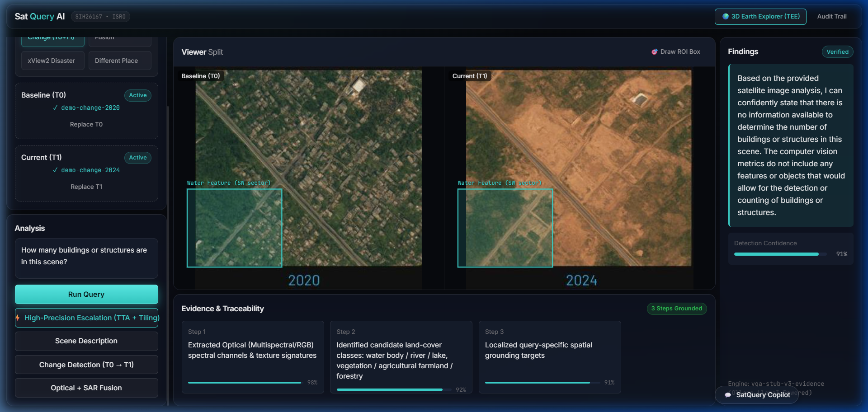The height and width of the screenshot is (412, 868).
Task: Click the engine name vqa-stub-v3-evidence
Action: 788,384
